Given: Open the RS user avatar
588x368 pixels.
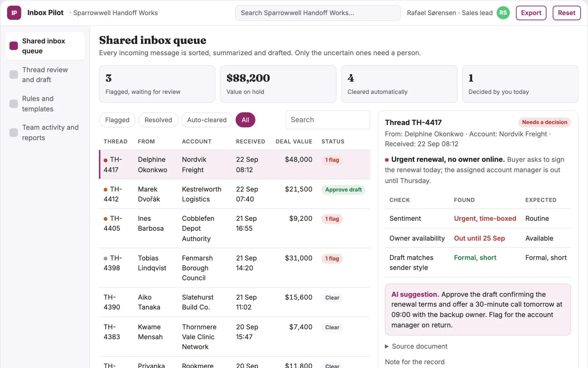Looking at the screenshot, I should coord(503,13).
